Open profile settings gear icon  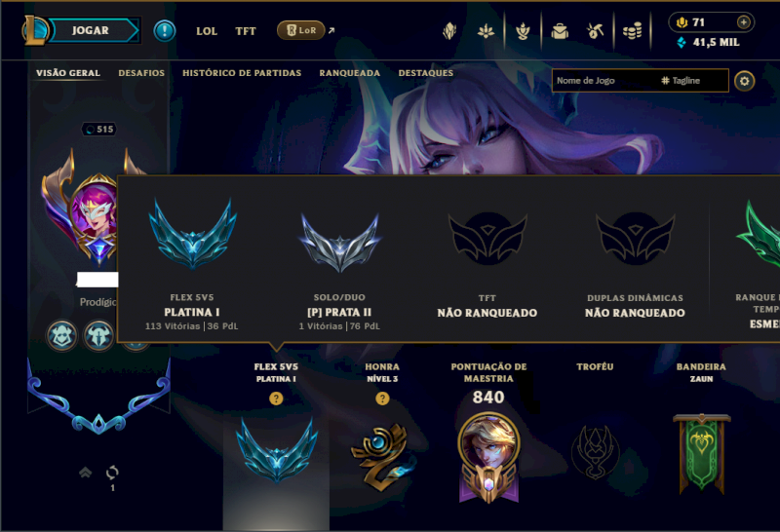coord(744,81)
